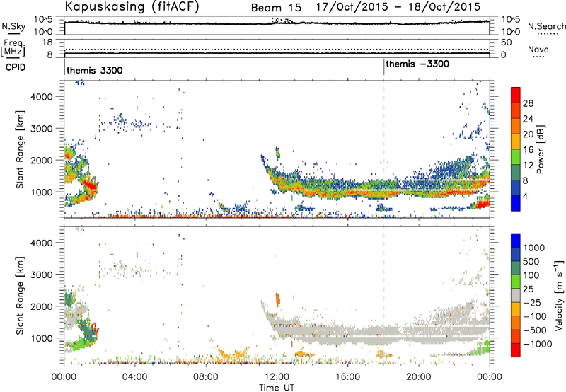Click the '08:00' time axis tick label
Viewport: 566px width, 392px height.
[x=206, y=377]
